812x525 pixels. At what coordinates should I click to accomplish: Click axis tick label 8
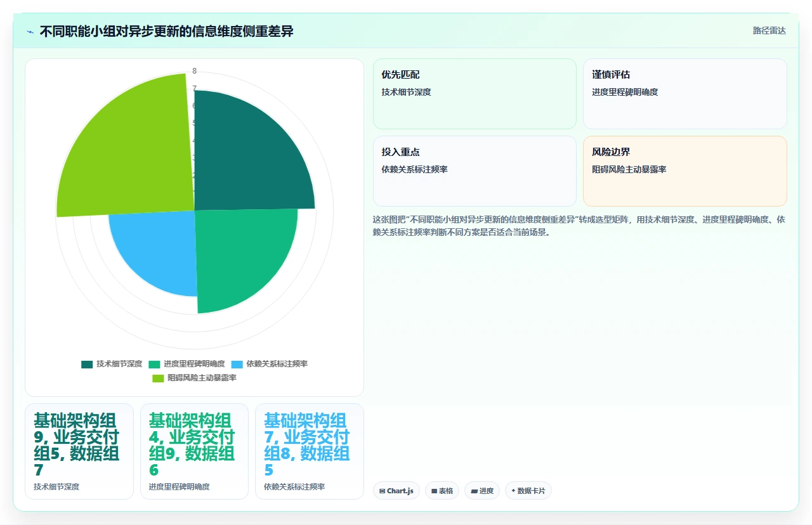tap(195, 71)
